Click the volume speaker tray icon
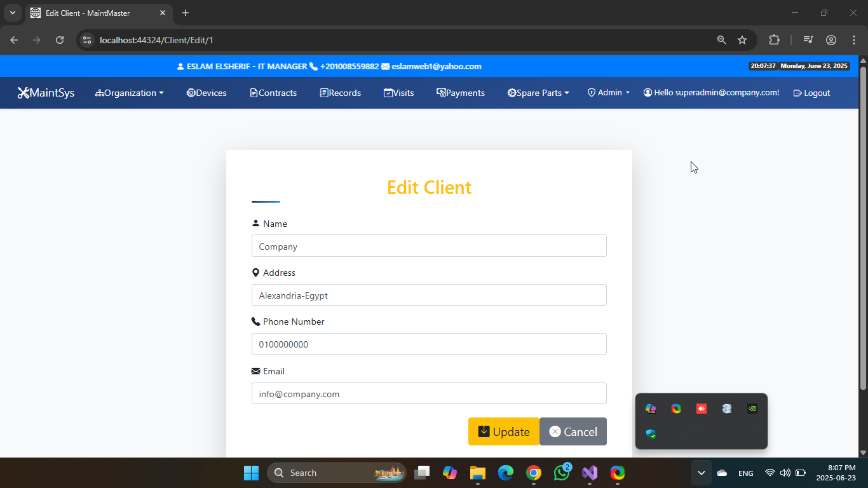The image size is (868, 488). pyautogui.click(x=785, y=473)
